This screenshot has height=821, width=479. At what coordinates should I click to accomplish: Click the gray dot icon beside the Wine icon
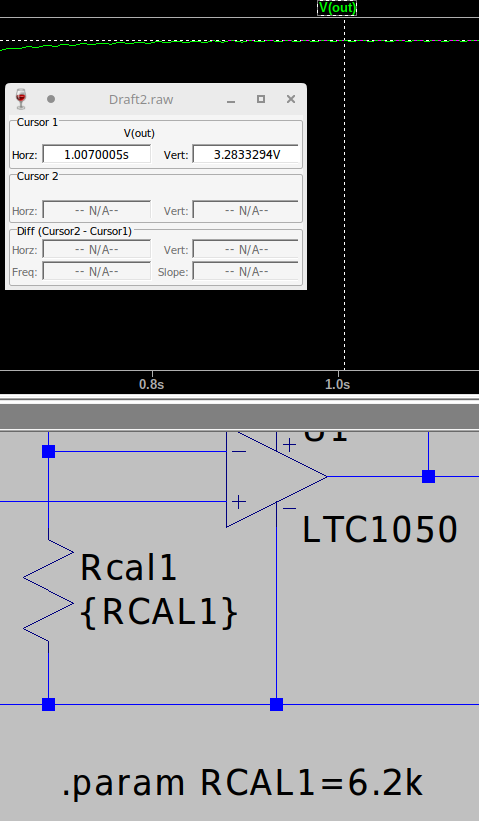click(51, 99)
